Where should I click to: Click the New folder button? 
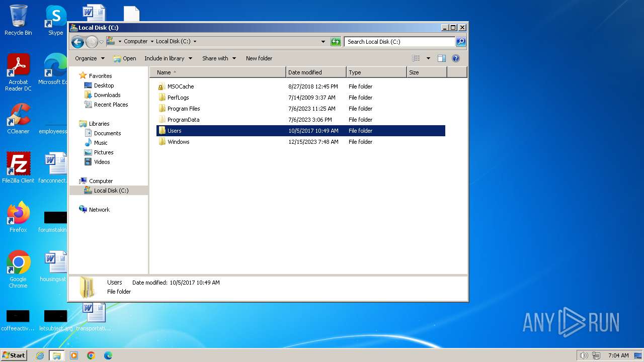coord(259,58)
